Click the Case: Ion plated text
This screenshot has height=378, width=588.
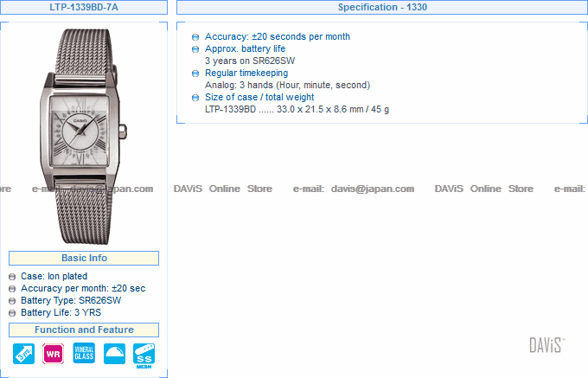tap(54, 277)
